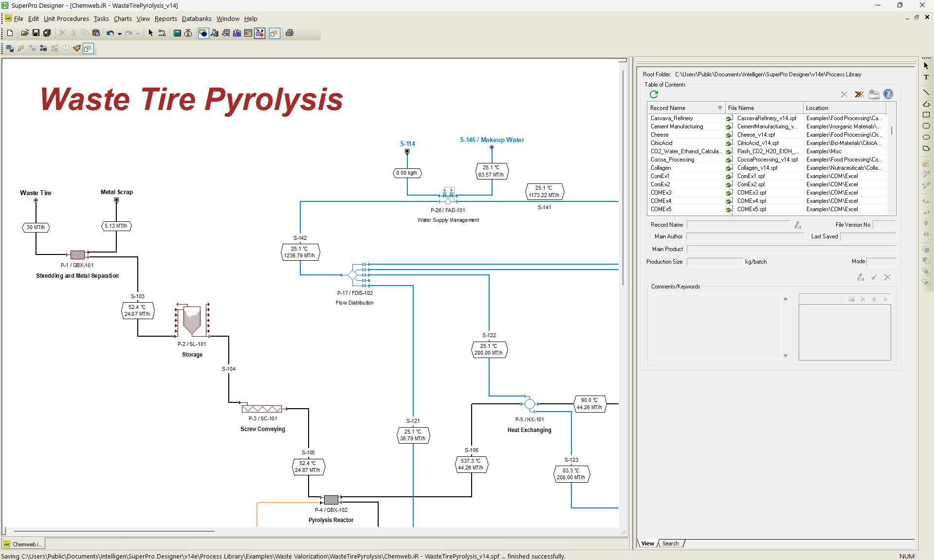Select the Cheese record in table

click(x=659, y=135)
